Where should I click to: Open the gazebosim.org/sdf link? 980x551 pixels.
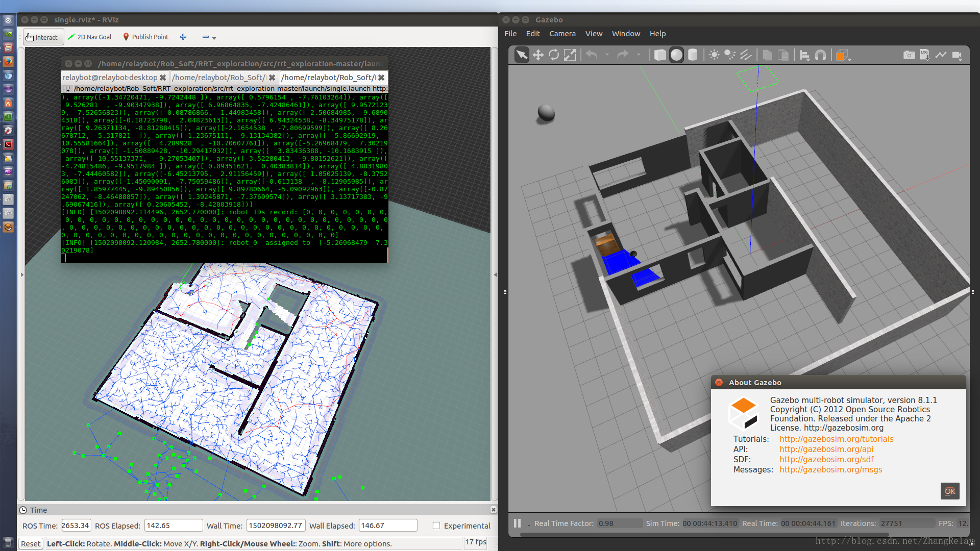[826, 459]
